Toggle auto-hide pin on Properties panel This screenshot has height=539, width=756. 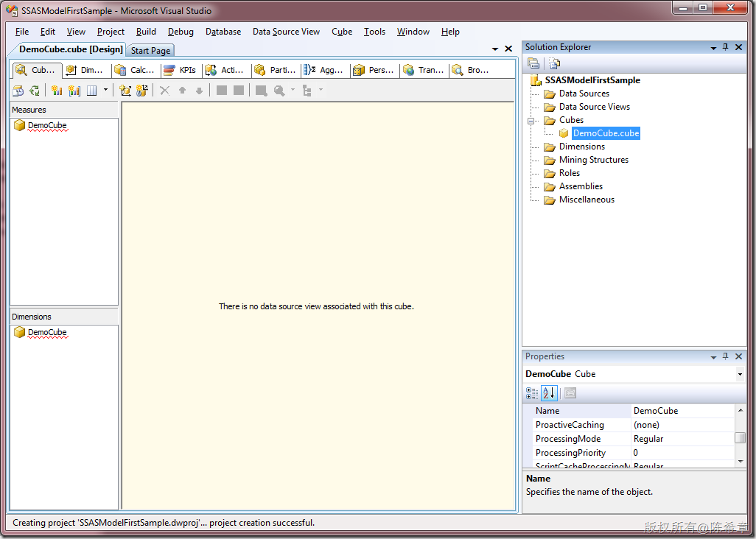click(x=726, y=356)
